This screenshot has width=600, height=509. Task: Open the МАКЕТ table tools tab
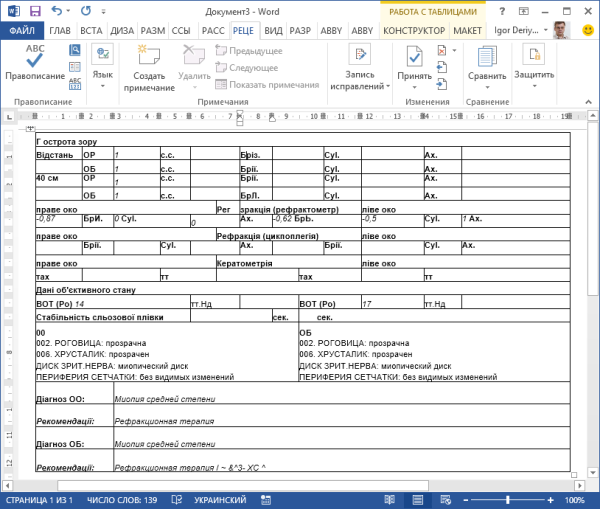(x=467, y=31)
